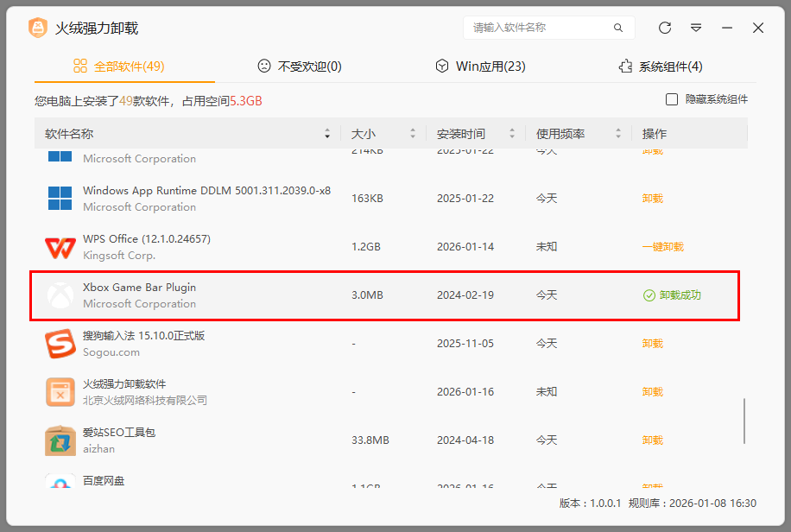Screen dimensions: 791x532
Task: Select the Sogou input method icon
Action: coord(59,343)
